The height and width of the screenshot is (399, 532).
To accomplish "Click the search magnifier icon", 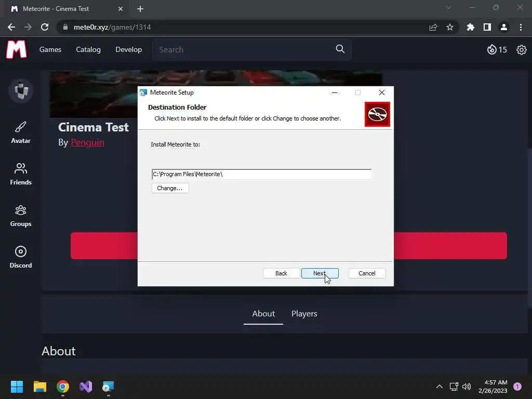I will pos(340,49).
